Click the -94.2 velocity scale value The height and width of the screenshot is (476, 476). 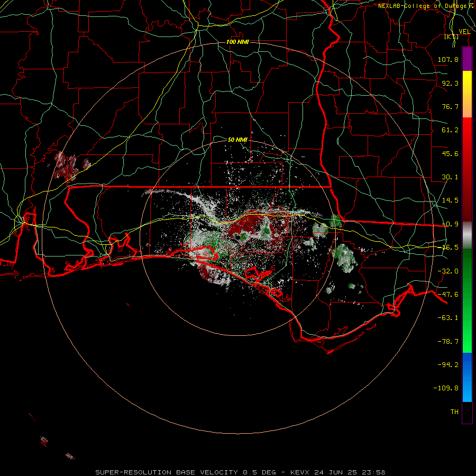tap(448, 365)
